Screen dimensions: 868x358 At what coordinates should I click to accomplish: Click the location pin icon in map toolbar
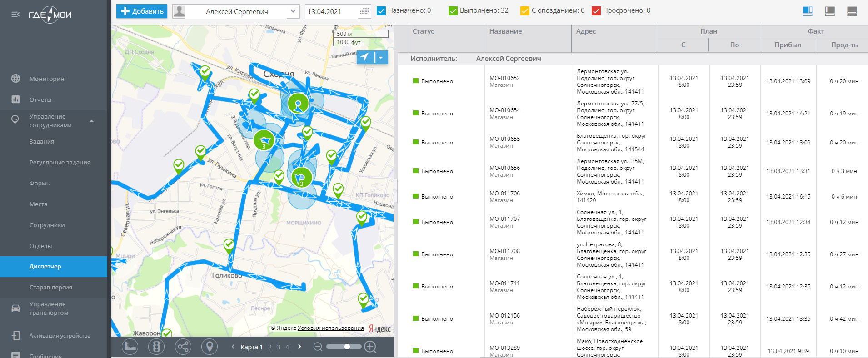210,347
